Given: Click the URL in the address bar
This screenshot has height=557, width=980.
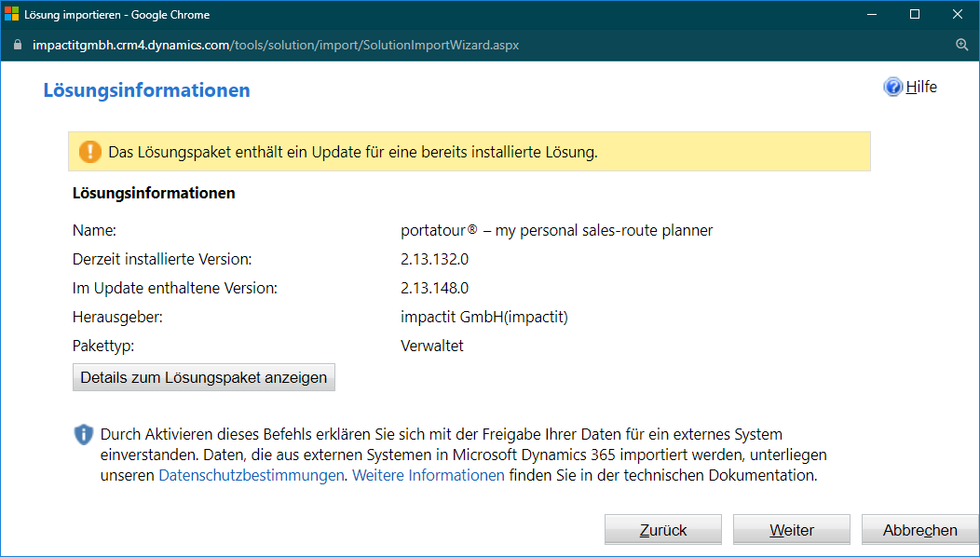Looking at the screenshot, I should pos(276,45).
